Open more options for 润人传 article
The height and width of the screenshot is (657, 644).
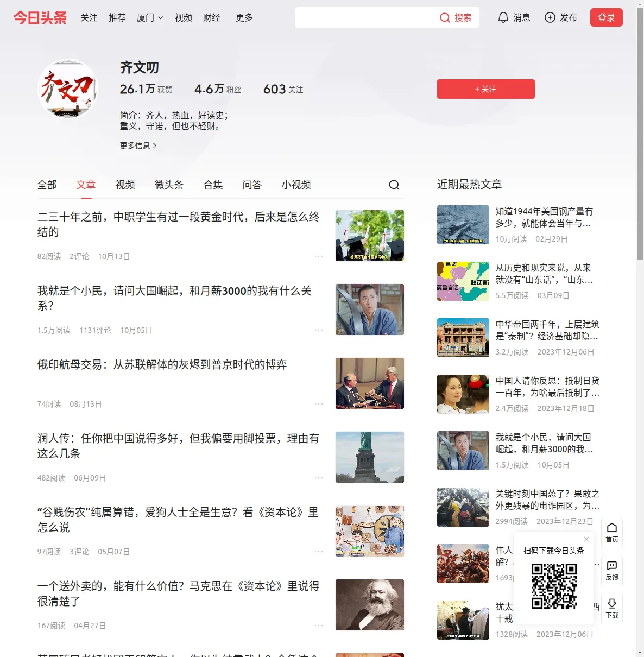[x=319, y=478]
